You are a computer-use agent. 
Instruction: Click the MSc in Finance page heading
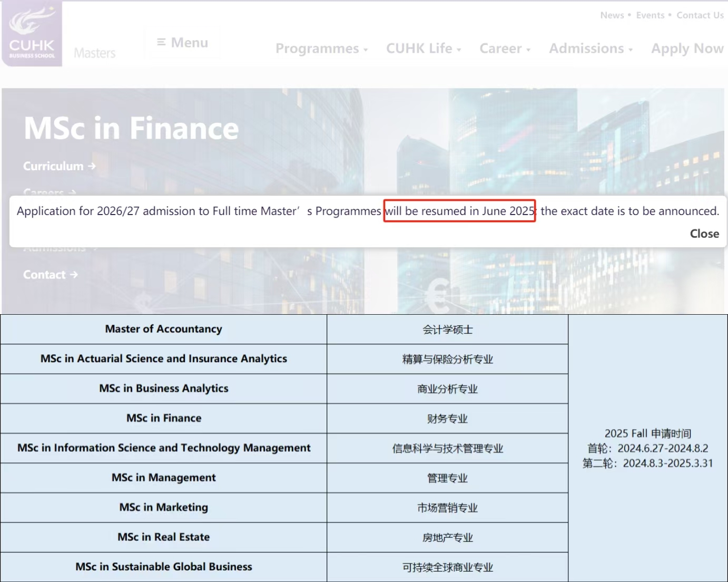[131, 128]
